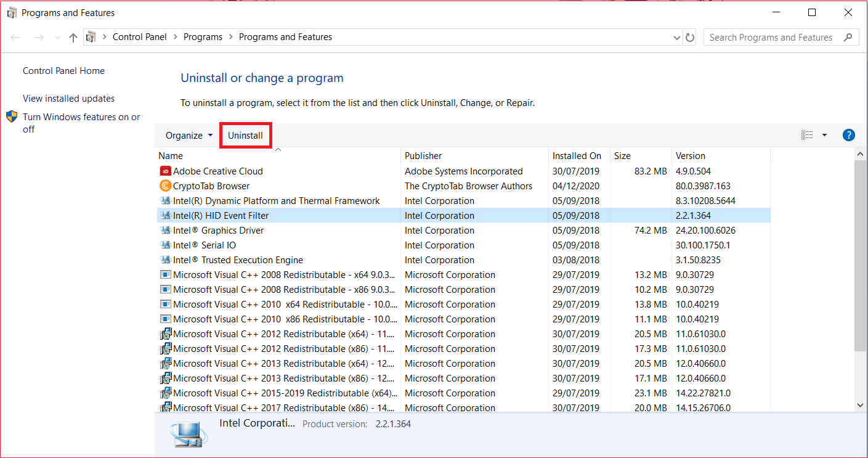Click the version cell 24.20.100.6026

(705, 231)
